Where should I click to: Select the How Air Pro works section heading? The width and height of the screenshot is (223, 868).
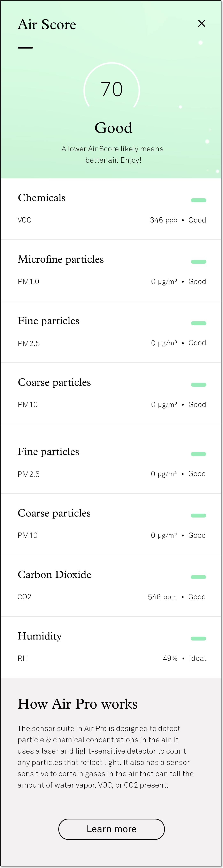(x=78, y=704)
